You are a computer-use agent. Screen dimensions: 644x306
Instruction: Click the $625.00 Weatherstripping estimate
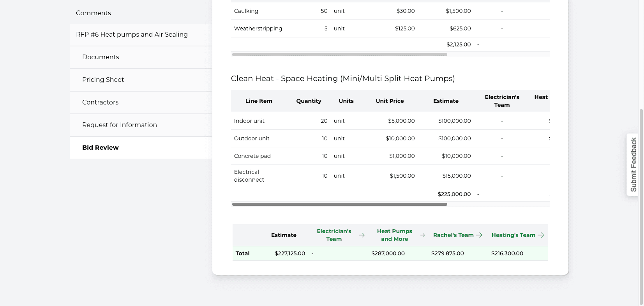click(x=460, y=28)
